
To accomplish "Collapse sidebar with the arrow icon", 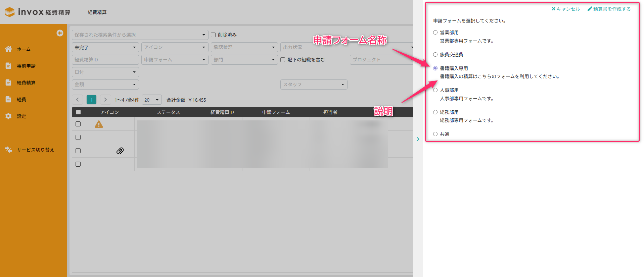I will (x=60, y=33).
